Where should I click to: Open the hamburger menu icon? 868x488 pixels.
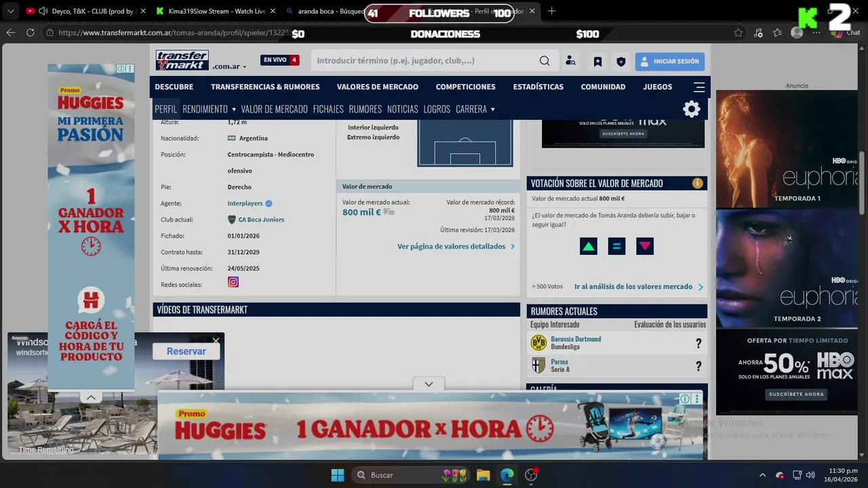(699, 87)
